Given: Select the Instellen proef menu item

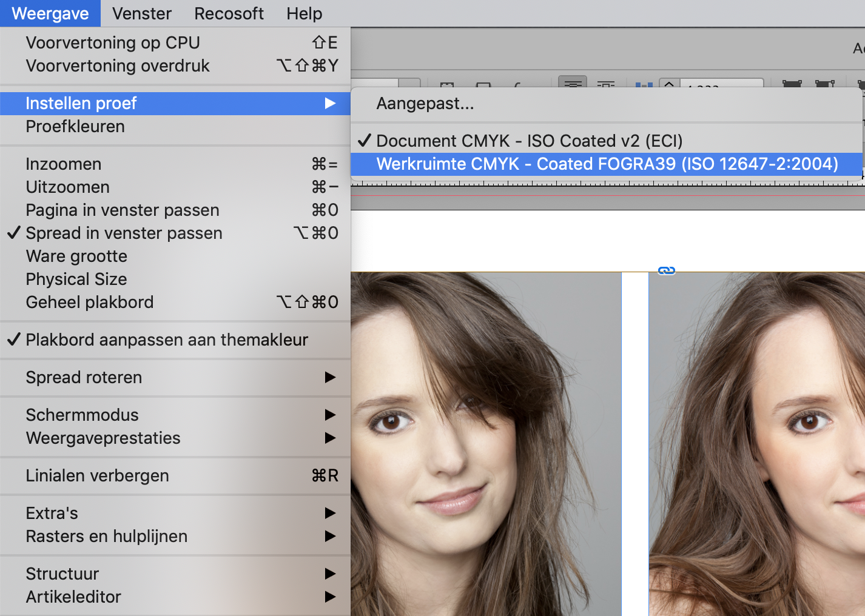Looking at the screenshot, I should click(175, 103).
